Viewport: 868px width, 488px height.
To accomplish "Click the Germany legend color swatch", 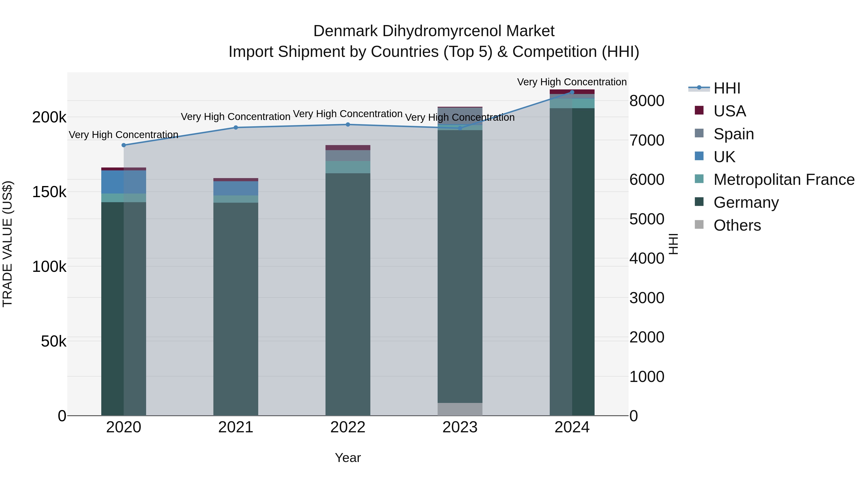I will click(699, 202).
